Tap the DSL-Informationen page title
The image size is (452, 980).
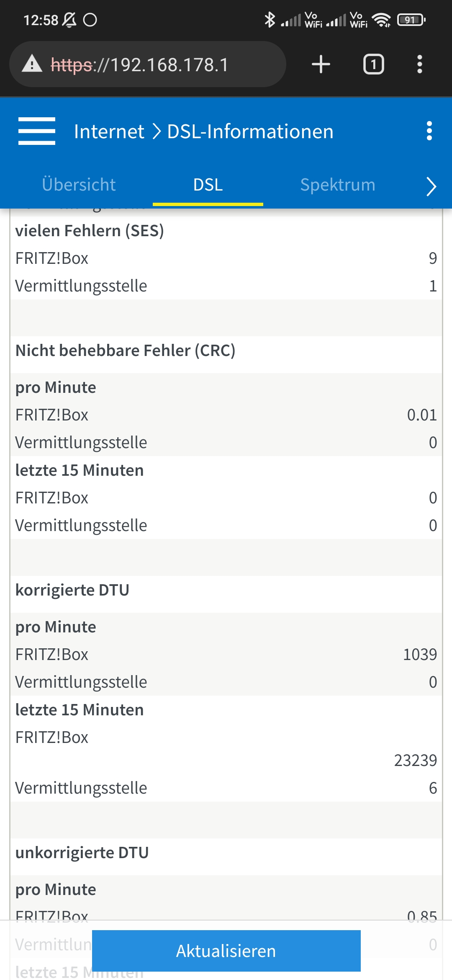(250, 132)
